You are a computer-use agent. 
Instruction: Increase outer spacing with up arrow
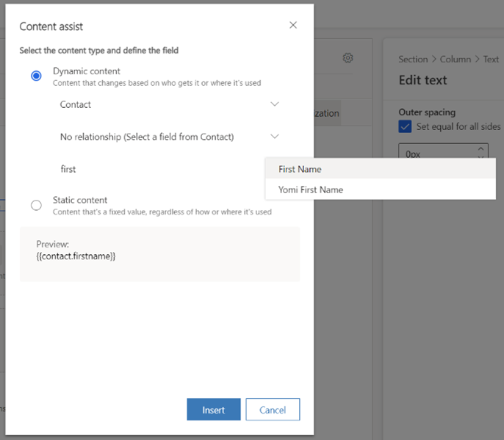tap(480, 149)
